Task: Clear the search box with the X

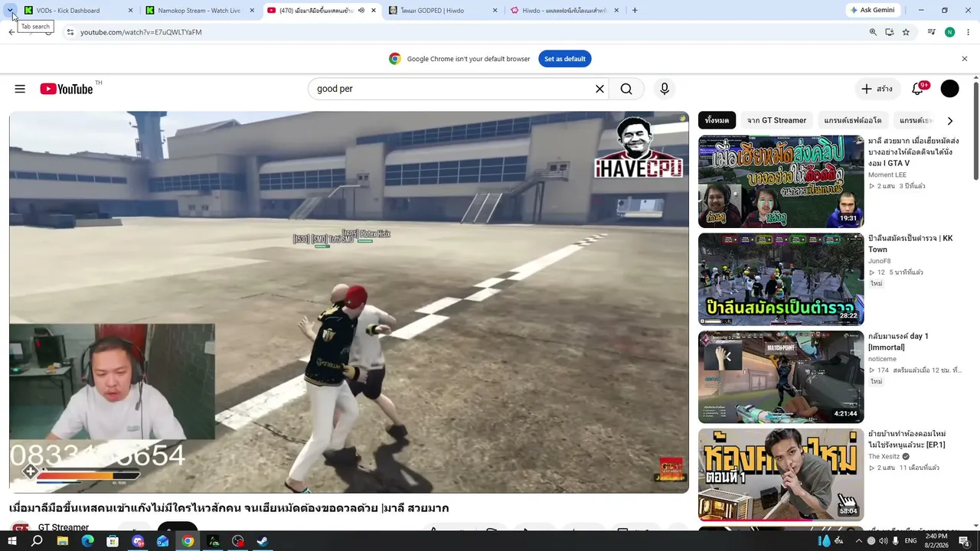Action: [599, 89]
